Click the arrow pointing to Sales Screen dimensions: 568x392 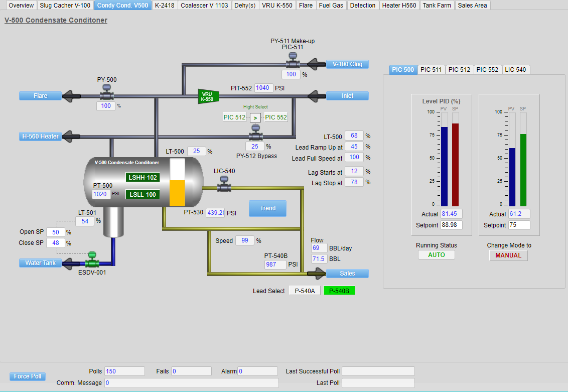(317, 274)
